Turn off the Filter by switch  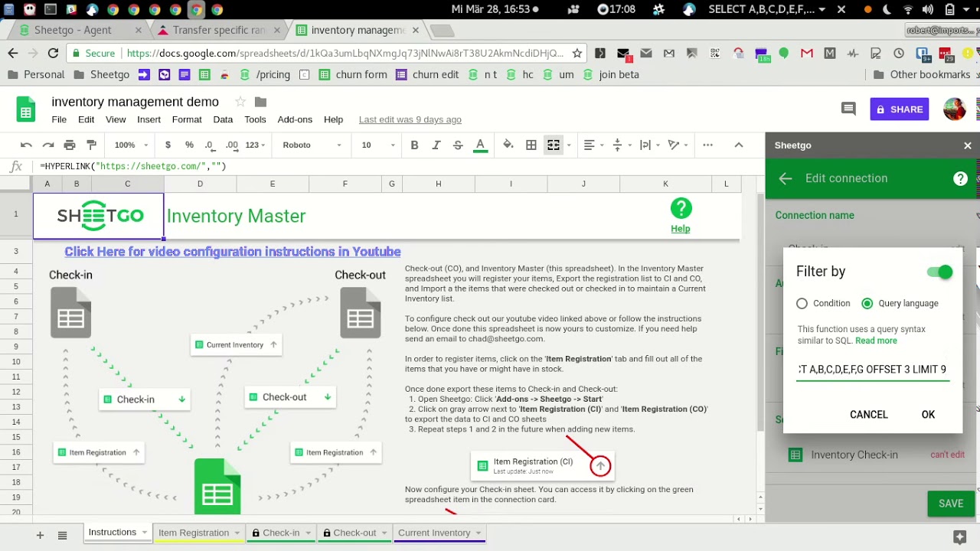(939, 272)
